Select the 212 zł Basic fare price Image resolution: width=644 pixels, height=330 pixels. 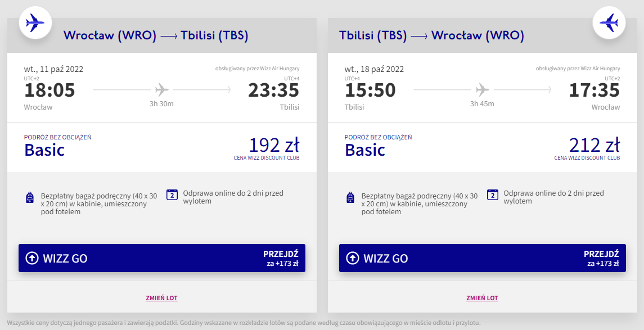coord(595,146)
